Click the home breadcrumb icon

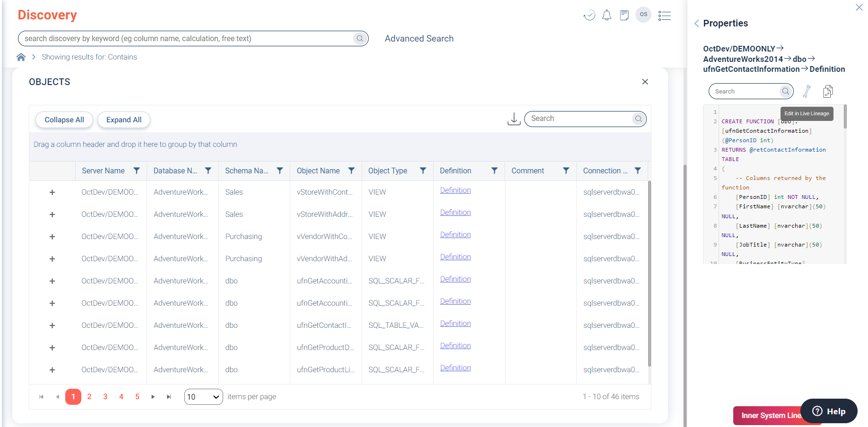coord(21,57)
